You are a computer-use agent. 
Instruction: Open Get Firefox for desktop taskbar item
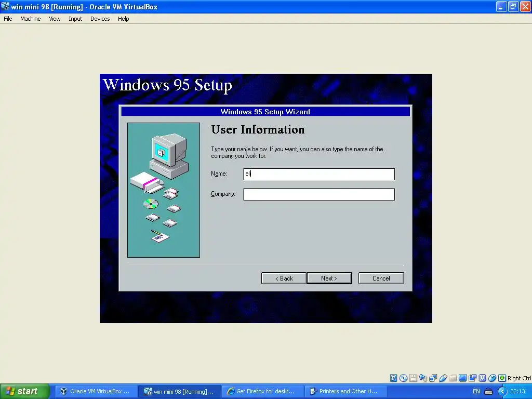(263, 391)
